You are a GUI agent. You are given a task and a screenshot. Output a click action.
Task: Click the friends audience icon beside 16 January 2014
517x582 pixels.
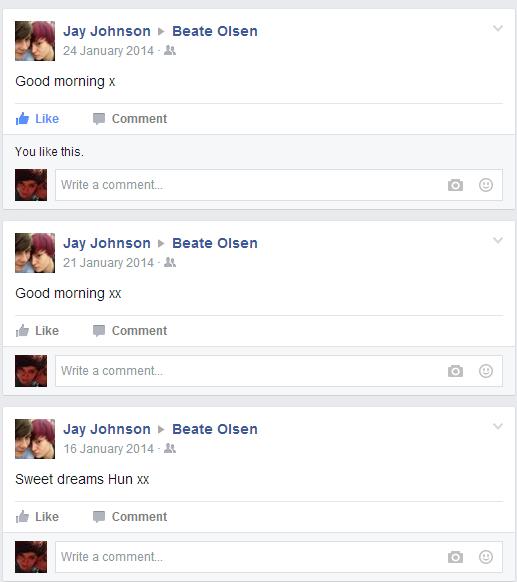170,448
